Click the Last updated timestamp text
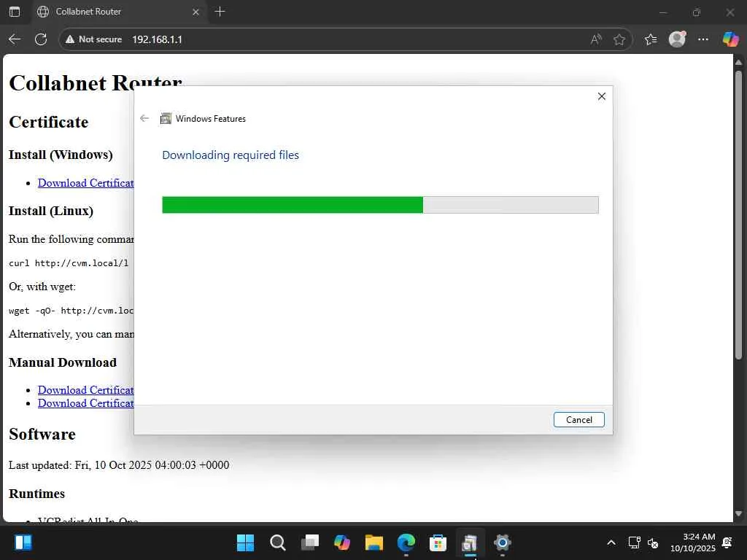The width and height of the screenshot is (747, 560). click(x=119, y=464)
